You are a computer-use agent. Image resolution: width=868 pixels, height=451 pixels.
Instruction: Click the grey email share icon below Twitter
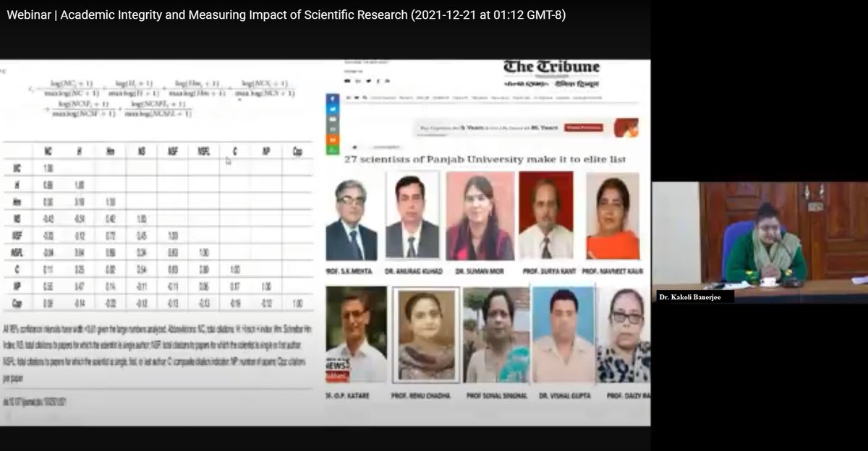tap(333, 119)
